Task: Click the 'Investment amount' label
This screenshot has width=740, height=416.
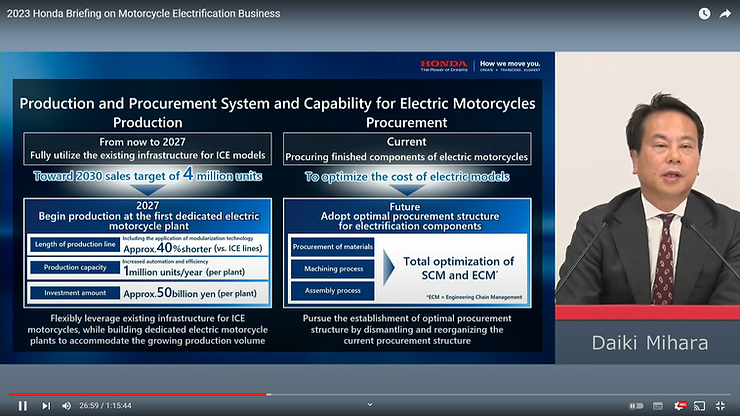Action: 75,293
